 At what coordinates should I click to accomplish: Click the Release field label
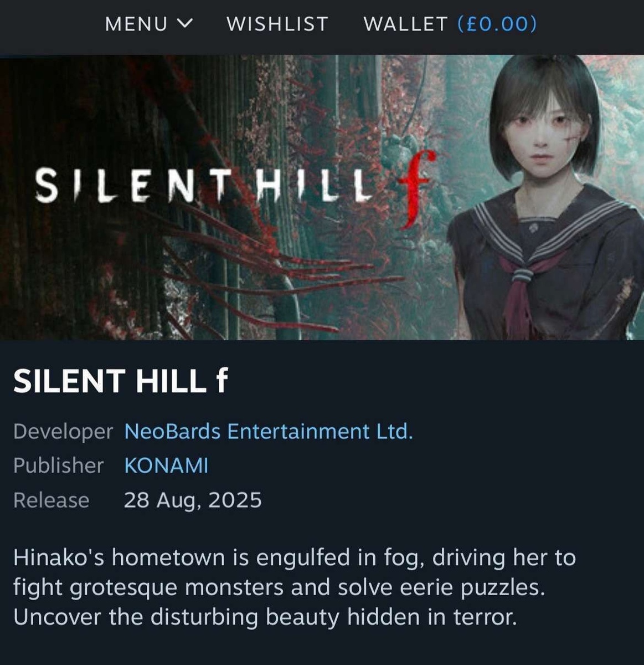(51, 500)
